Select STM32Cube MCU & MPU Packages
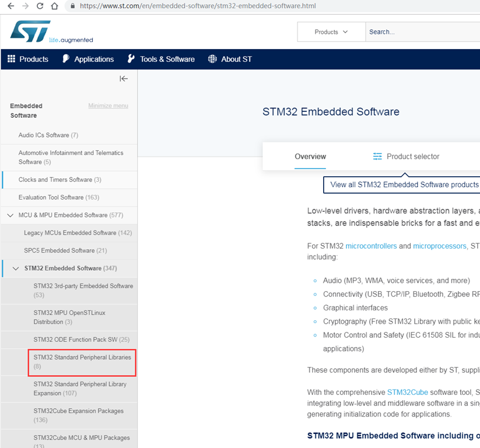 click(x=69, y=439)
